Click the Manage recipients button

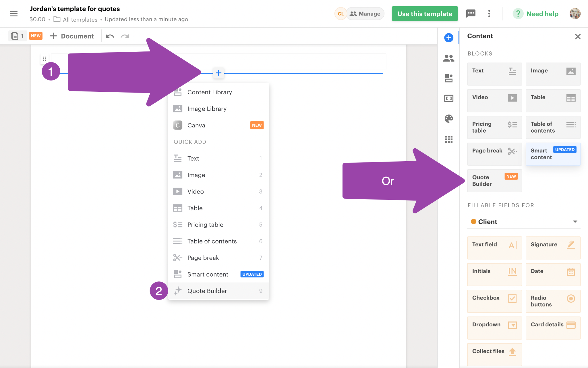pyautogui.click(x=365, y=14)
